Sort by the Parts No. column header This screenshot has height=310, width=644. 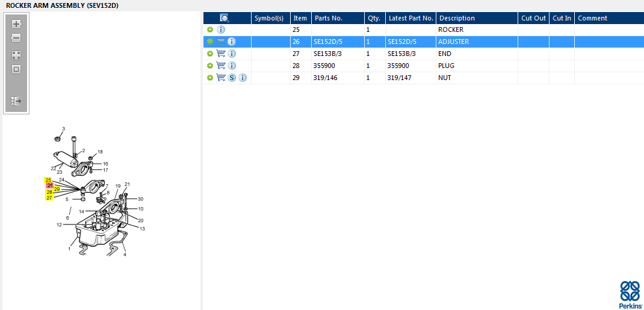click(x=338, y=18)
